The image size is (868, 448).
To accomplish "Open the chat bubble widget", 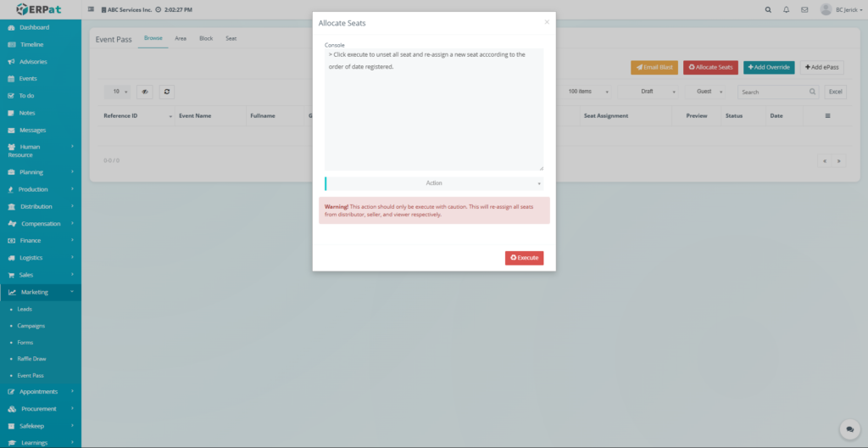I will pyautogui.click(x=849, y=429).
